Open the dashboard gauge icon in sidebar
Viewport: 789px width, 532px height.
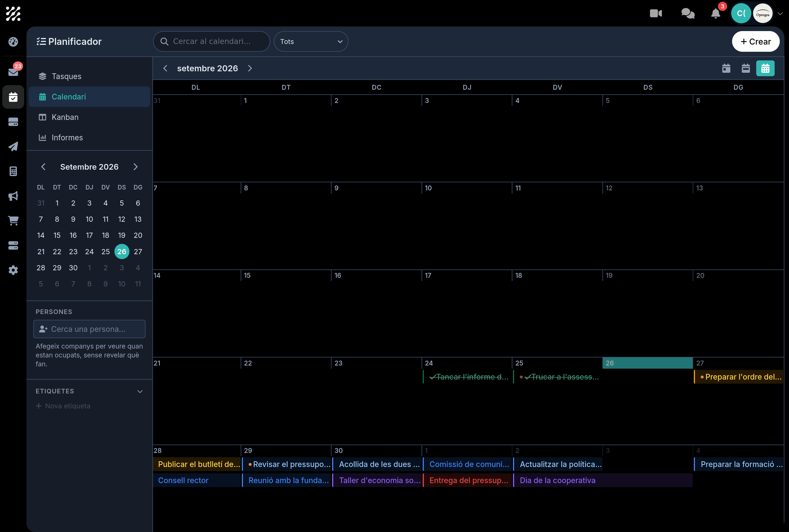tap(13, 42)
